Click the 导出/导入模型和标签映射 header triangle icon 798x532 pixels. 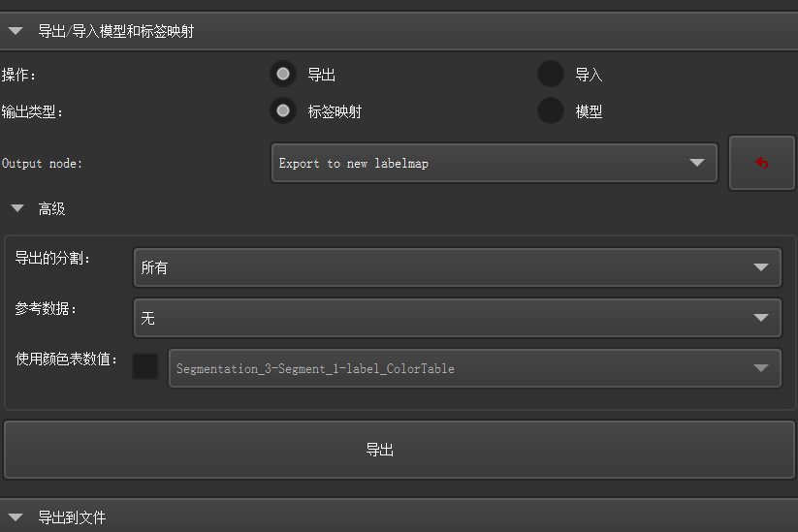point(16,31)
